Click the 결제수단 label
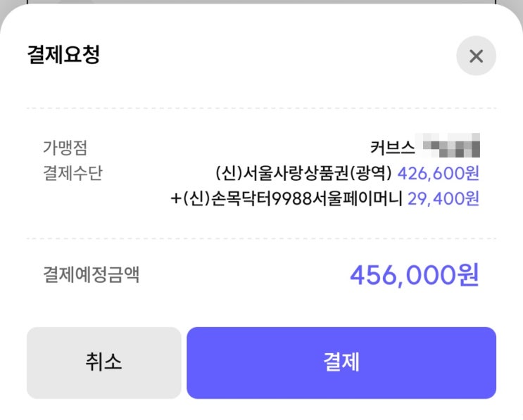The height and width of the screenshot is (420, 523). coord(73,173)
